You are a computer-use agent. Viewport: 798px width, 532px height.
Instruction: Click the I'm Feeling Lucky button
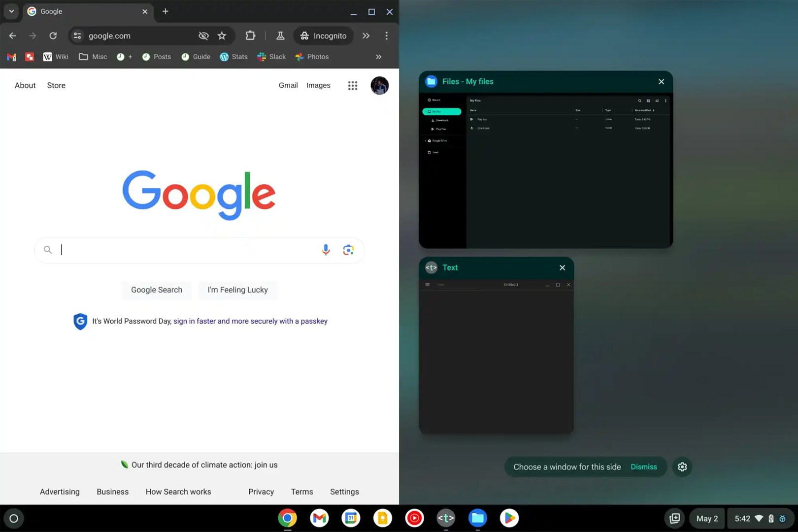[x=237, y=290]
